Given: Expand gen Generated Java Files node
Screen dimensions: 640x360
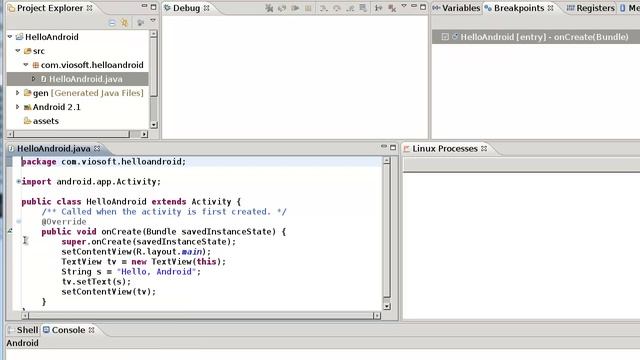Looking at the screenshot, I should click(18, 93).
